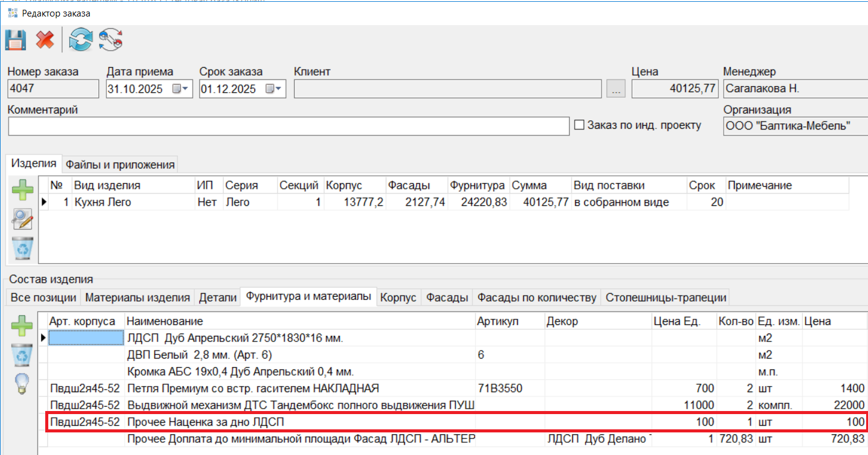The image size is (868, 455).
Task: Click the red X cancel icon
Action: point(45,40)
